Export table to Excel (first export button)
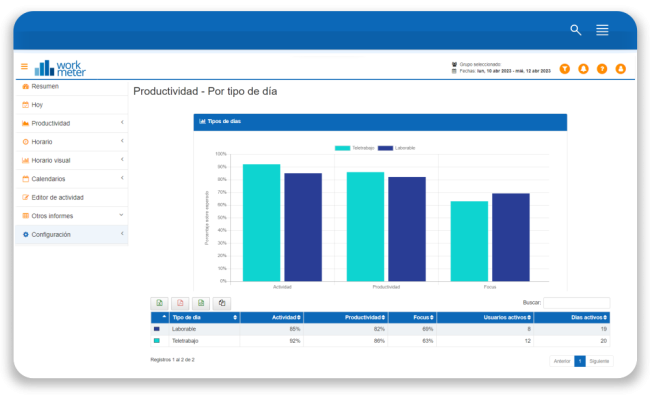The width and height of the screenshot is (650, 395). 160,303
